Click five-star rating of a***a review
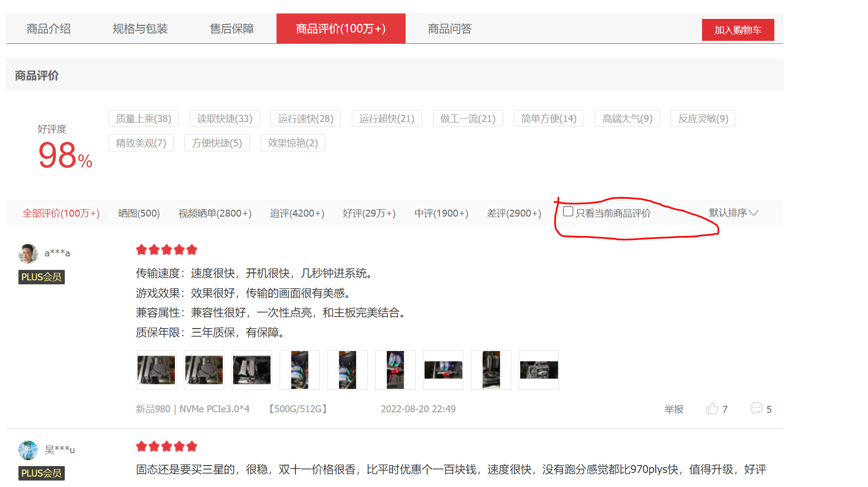868x487 pixels. coord(166,249)
